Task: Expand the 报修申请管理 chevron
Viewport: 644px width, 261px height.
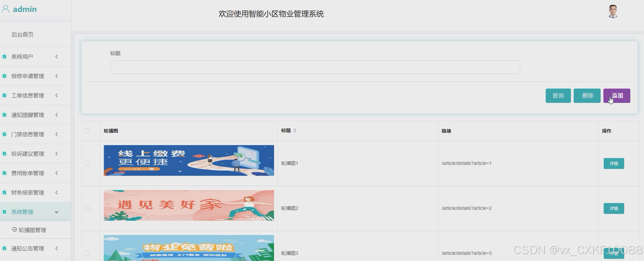Action: 57,76
